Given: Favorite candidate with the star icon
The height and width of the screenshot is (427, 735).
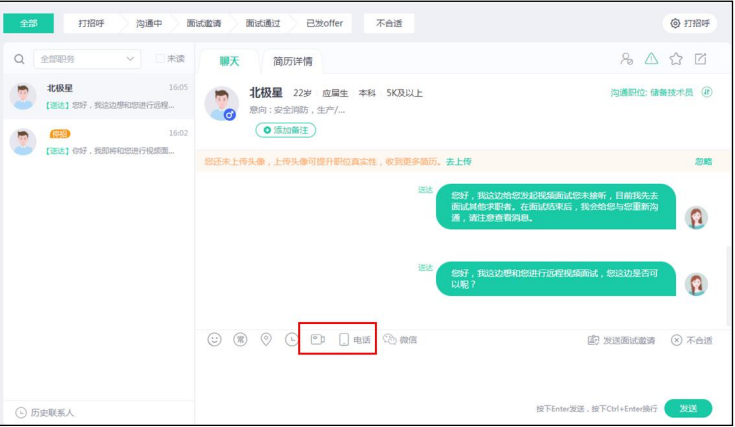Looking at the screenshot, I should pyautogui.click(x=676, y=60).
